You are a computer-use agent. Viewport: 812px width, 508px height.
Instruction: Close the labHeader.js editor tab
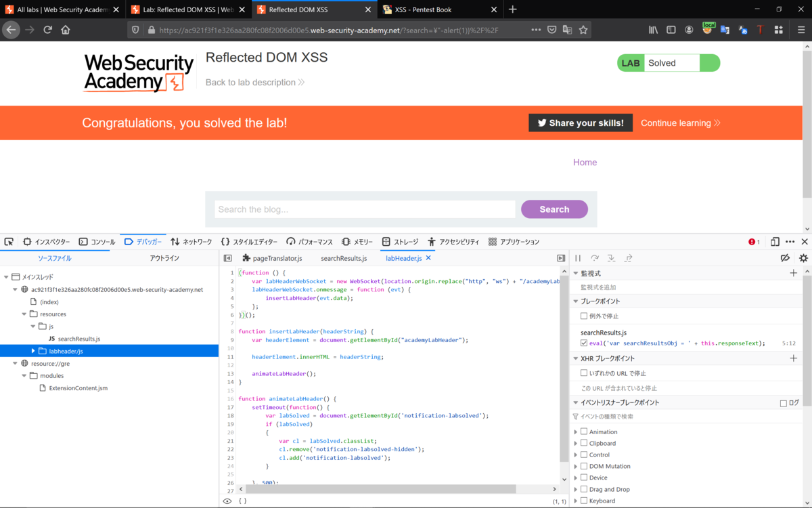pyautogui.click(x=428, y=258)
